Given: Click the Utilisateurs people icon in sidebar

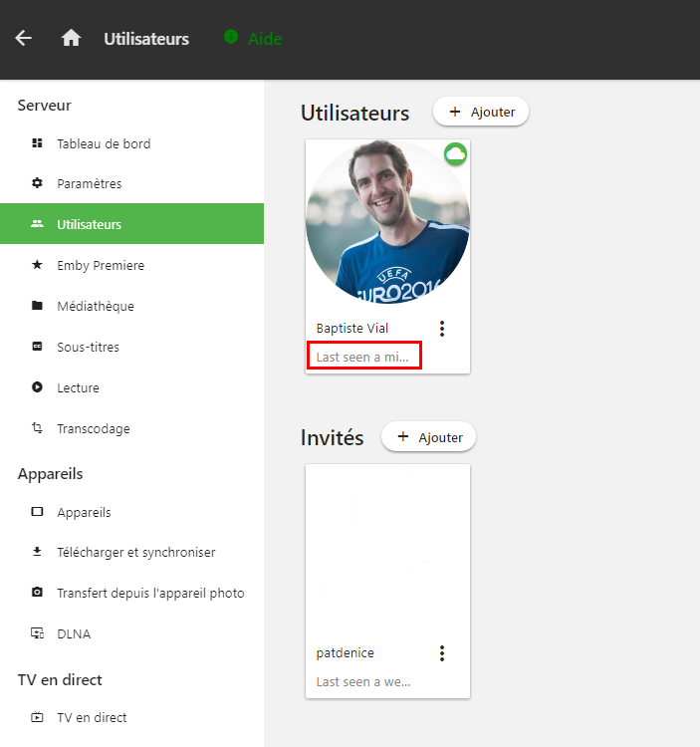Looking at the screenshot, I should click(37, 223).
